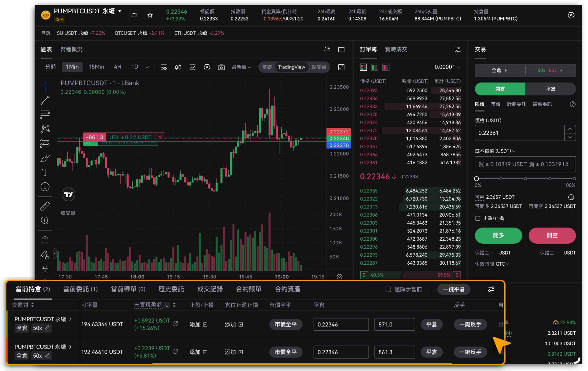Viewport: 588px width, 371px height.
Task: Click the favorite star icon
Action: (x=150, y=15)
